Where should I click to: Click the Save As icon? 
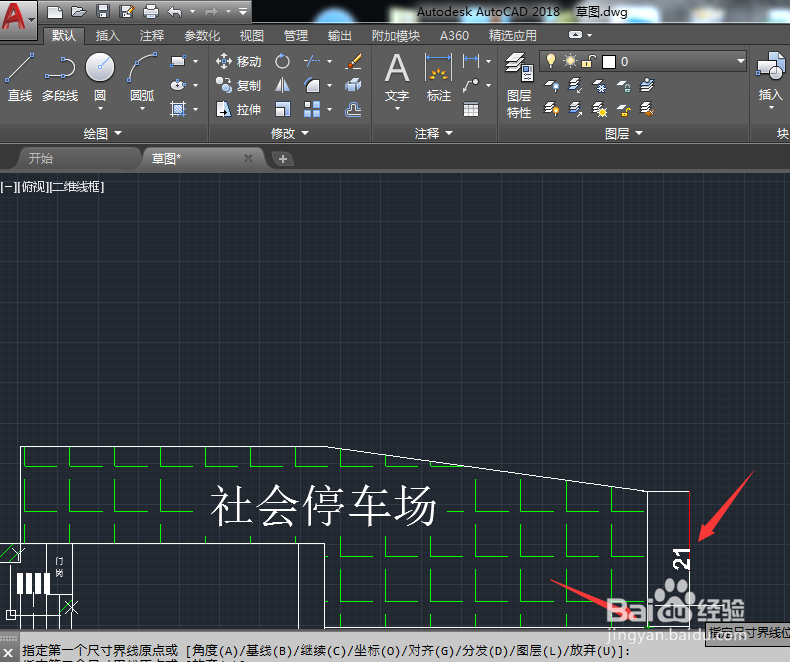coord(127,11)
